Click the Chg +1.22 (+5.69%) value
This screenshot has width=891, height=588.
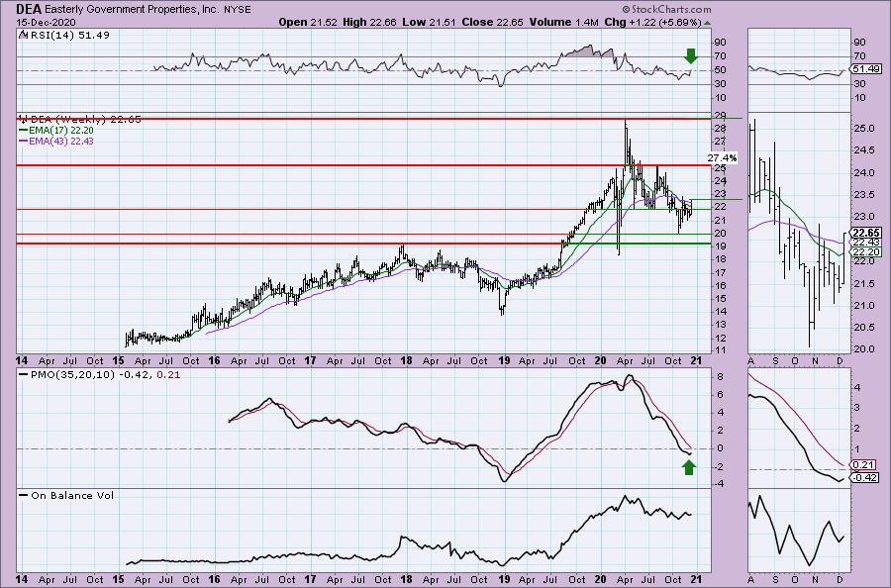pos(651,22)
